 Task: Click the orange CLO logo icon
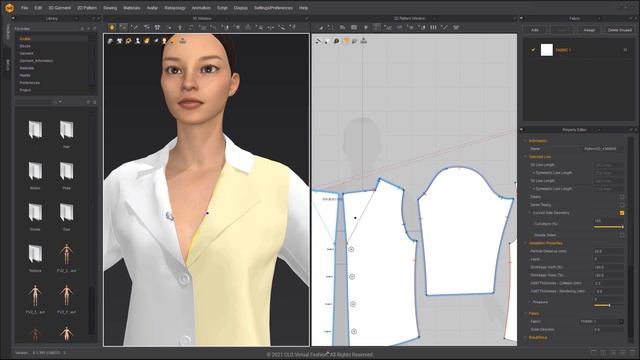click(x=9, y=8)
